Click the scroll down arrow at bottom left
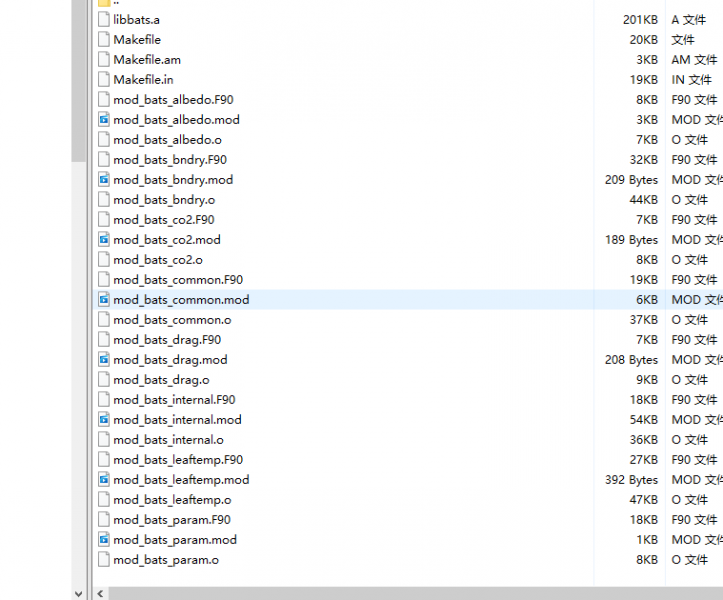This screenshot has width=723, height=600. click(79, 593)
